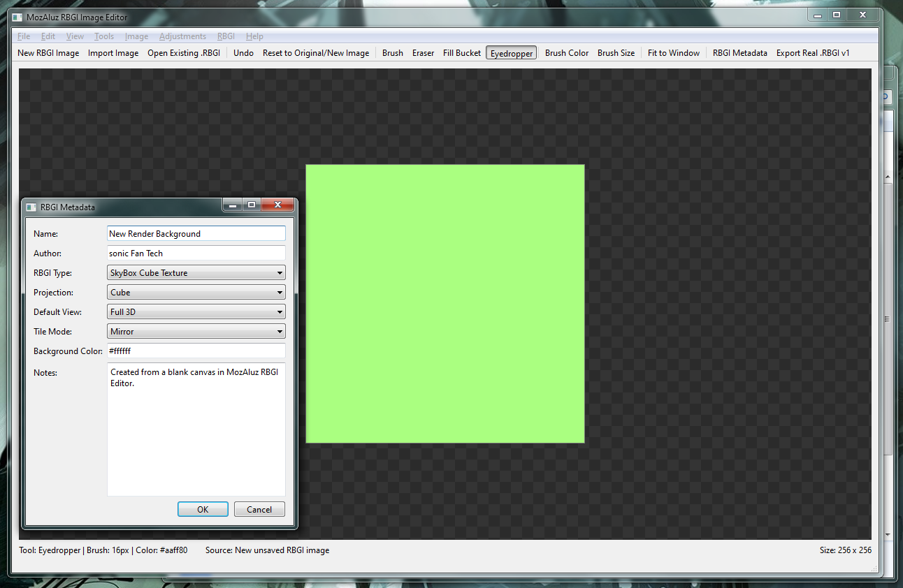Click Reset to Original/New Image
The height and width of the screenshot is (588, 903).
click(316, 53)
